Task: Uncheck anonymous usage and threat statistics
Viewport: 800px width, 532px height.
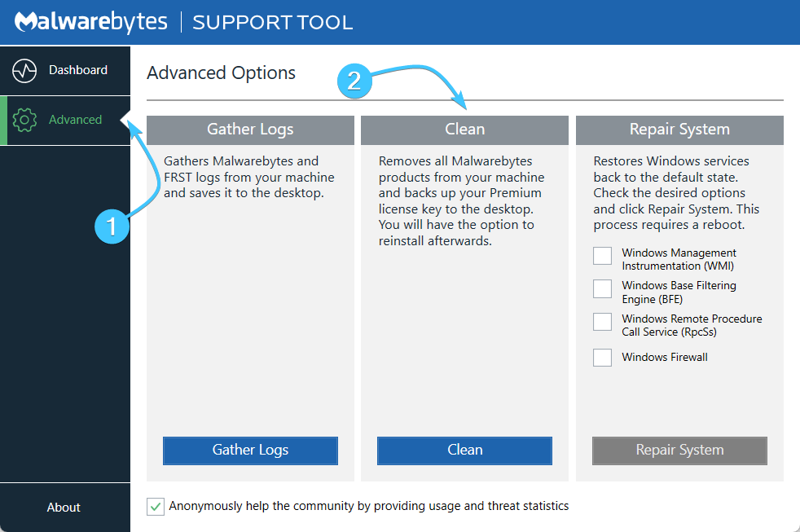Action: click(x=156, y=507)
